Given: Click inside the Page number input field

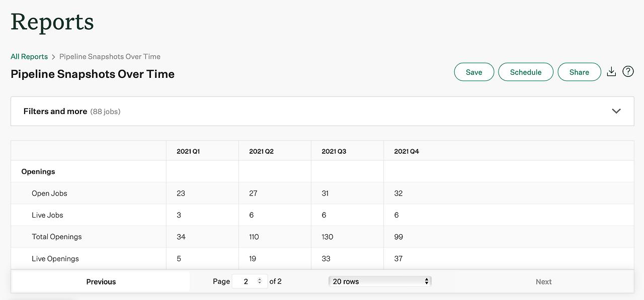Looking at the screenshot, I should [x=247, y=281].
